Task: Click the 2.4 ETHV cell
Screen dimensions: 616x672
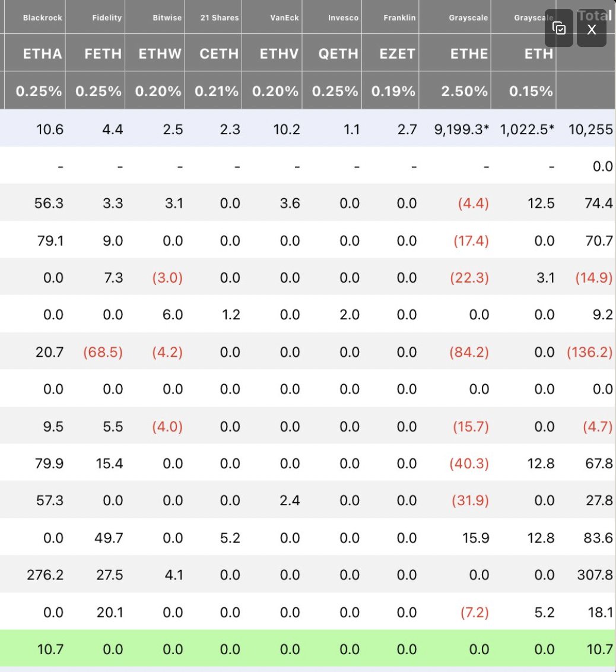Action: pos(290,500)
